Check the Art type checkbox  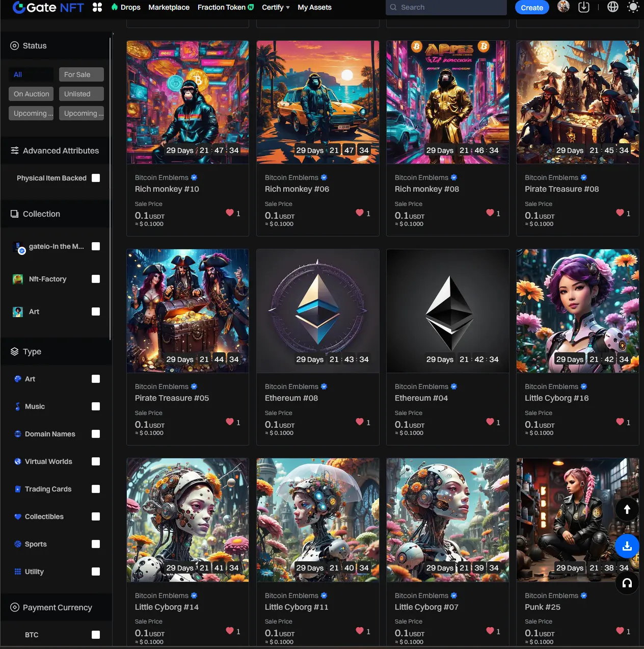click(x=96, y=379)
